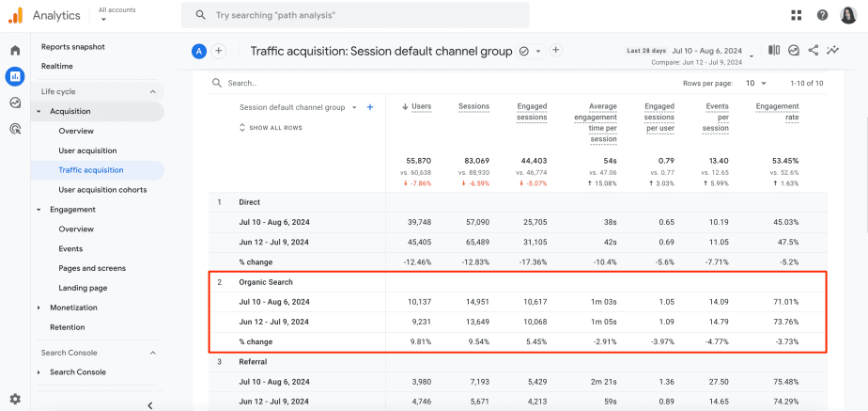This screenshot has width=868, height=411.
Task: Open the Rows per page dropdown
Action: [x=755, y=83]
